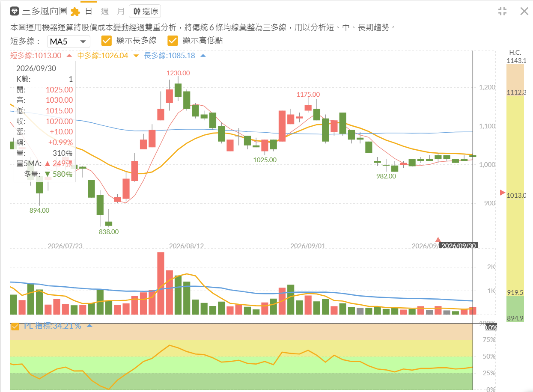Click the 2026/07/23 date axis label

65,246
